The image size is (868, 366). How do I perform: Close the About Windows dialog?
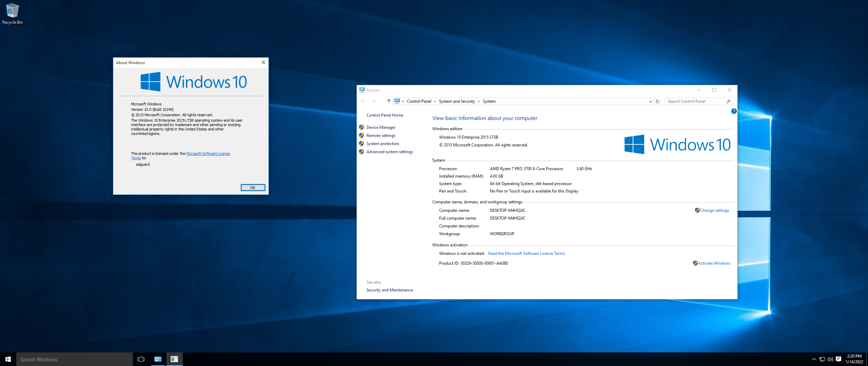263,62
